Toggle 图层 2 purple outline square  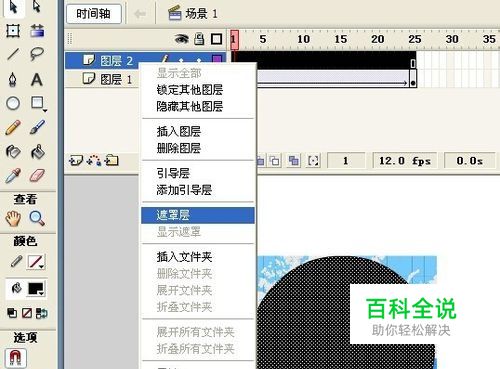coord(217,60)
